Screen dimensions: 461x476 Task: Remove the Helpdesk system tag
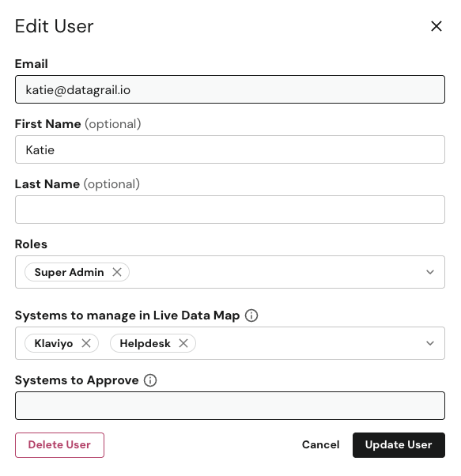coord(183,343)
